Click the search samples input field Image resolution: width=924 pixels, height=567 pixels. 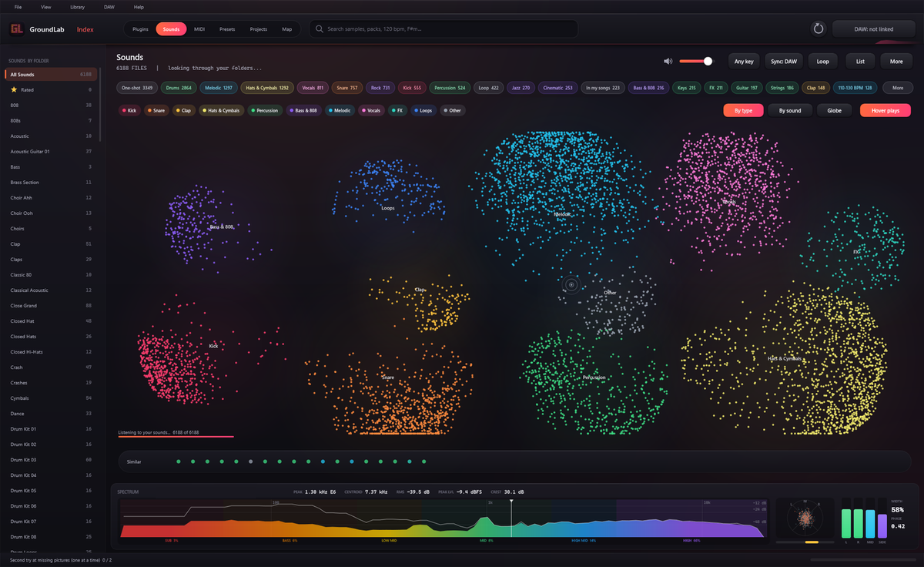tap(444, 29)
